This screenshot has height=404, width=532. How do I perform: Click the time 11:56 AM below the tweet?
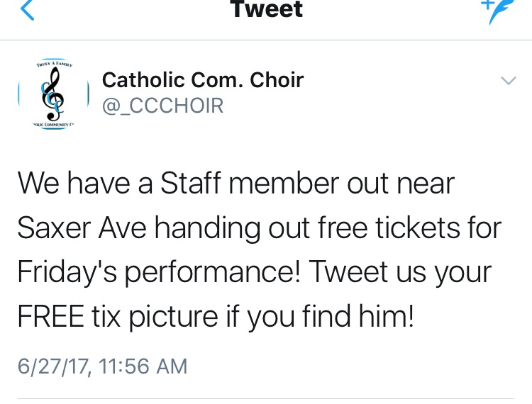pyautogui.click(x=144, y=366)
